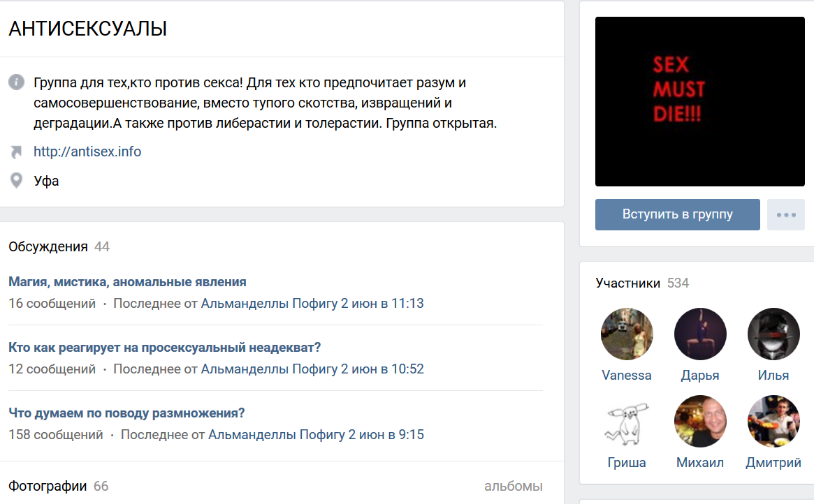Click the info icon beside group description

click(x=16, y=82)
